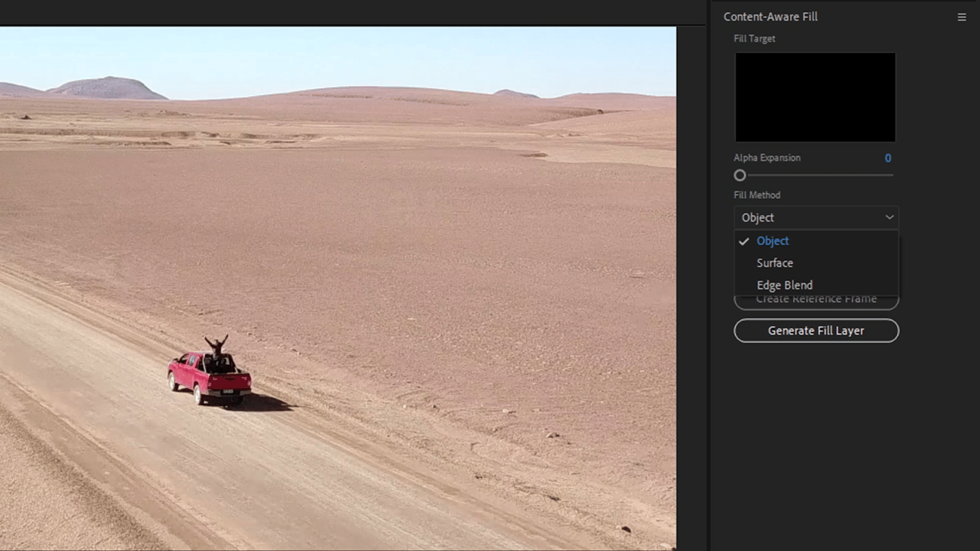Click the Fill Method label text
This screenshot has height=551, width=980.
pos(756,195)
